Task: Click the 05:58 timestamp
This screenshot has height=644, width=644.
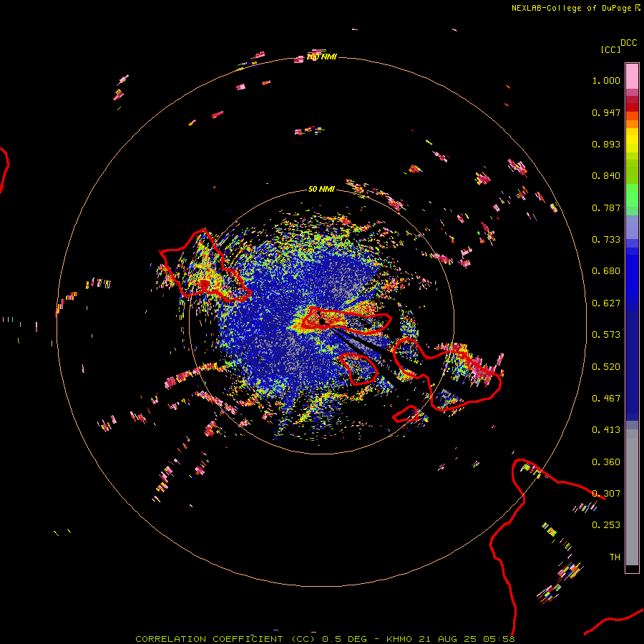Action: click(499, 639)
